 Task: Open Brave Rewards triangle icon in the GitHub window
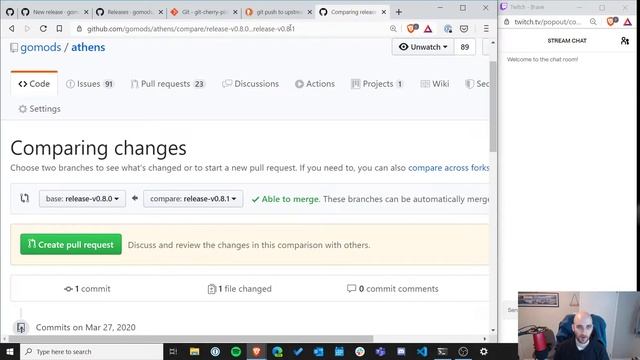pyautogui.click(x=428, y=29)
